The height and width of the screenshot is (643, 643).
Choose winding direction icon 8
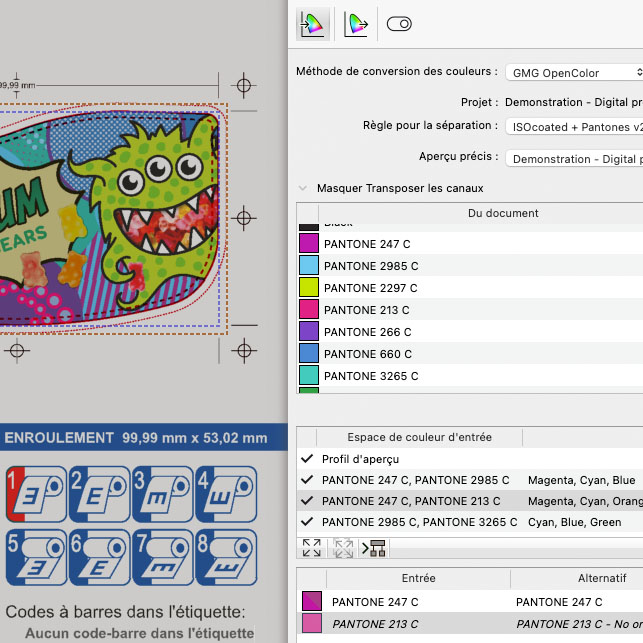click(226, 557)
